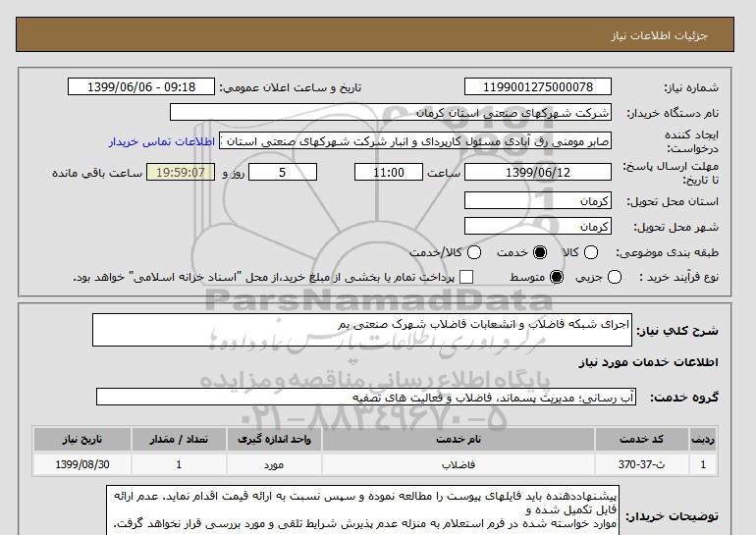Click the تعداد / مقدار column header

click(179, 439)
